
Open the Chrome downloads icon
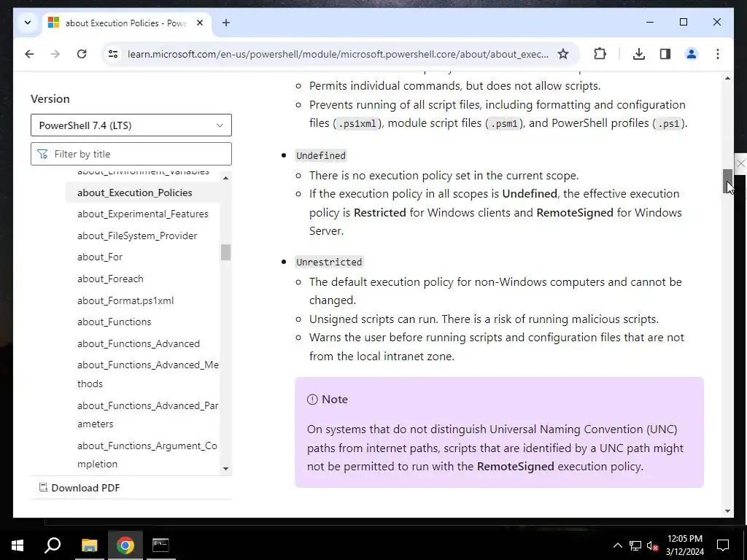click(639, 54)
